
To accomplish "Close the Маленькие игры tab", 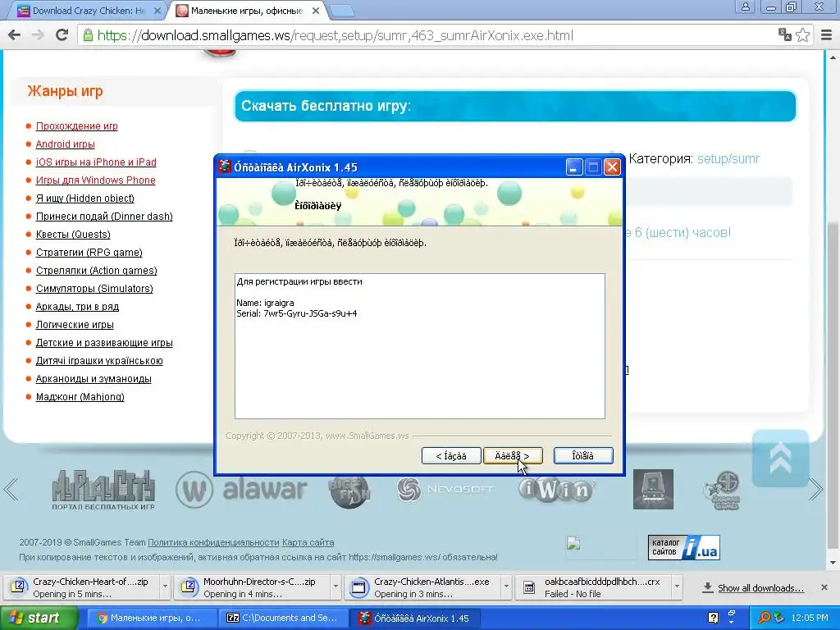I will (x=316, y=11).
